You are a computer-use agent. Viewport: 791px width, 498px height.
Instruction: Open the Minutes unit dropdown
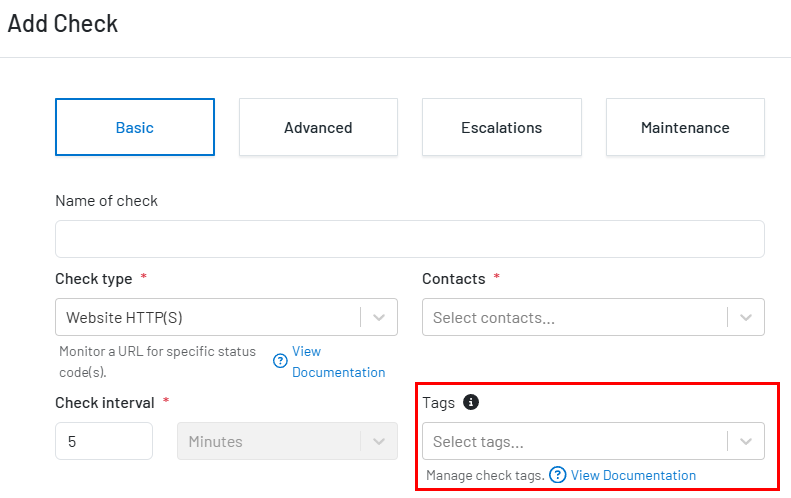point(287,441)
